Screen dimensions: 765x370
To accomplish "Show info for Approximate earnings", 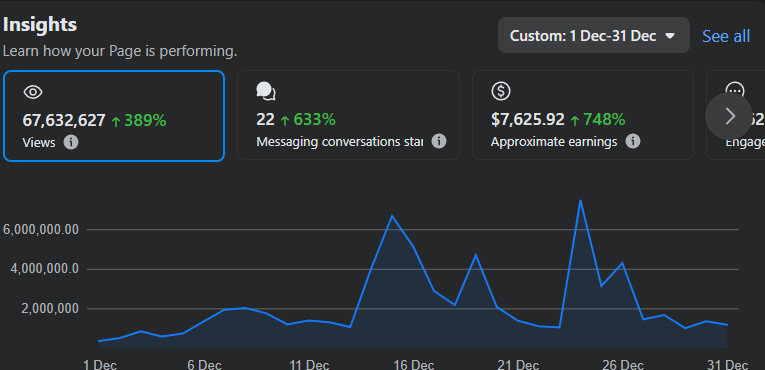I will point(633,142).
